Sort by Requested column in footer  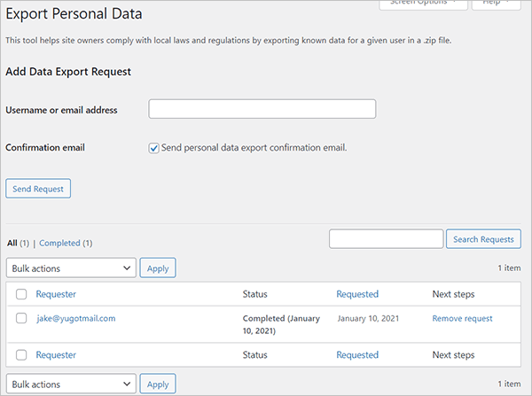[x=357, y=354]
